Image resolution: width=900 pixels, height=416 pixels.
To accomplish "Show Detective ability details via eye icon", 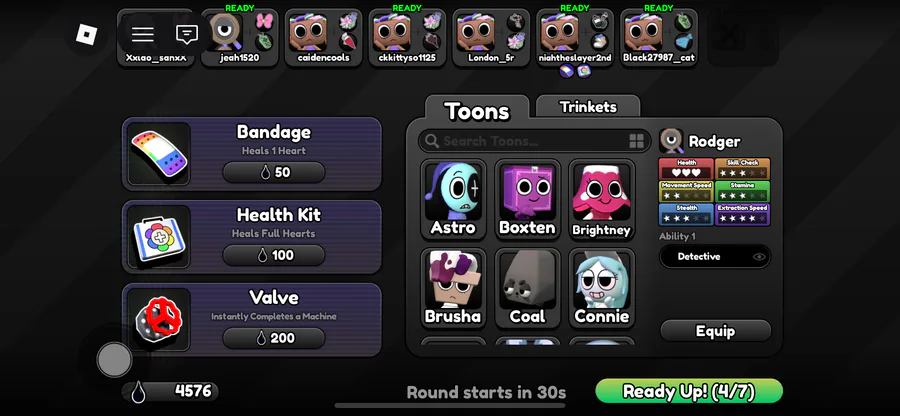I will coord(759,256).
